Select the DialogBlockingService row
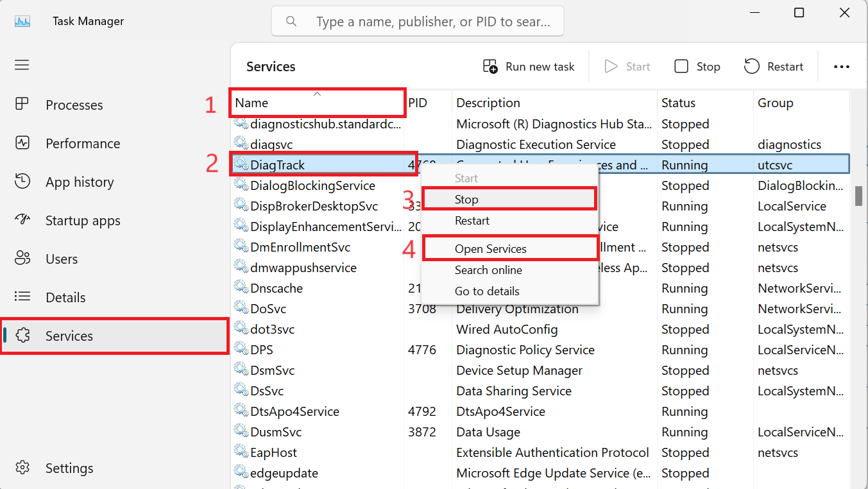This screenshot has height=489, width=868. coord(541,185)
